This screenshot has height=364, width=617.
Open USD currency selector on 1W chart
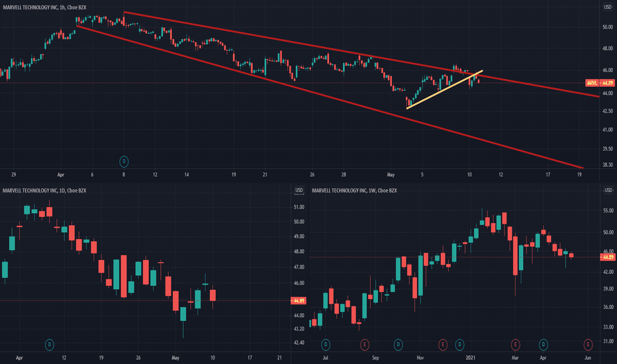click(608, 191)
